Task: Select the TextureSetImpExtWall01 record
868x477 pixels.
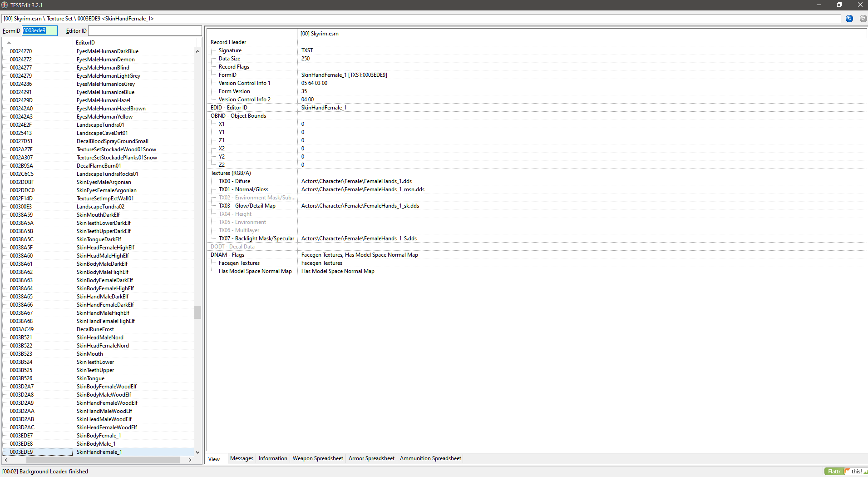Action: point(105,199)
